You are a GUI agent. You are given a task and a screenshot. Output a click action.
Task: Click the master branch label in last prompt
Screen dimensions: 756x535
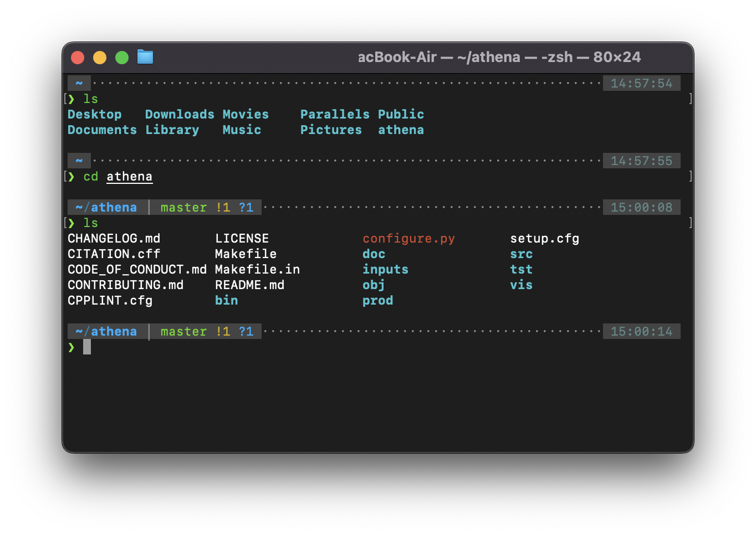pyautogui.click(x=183, y=332)
